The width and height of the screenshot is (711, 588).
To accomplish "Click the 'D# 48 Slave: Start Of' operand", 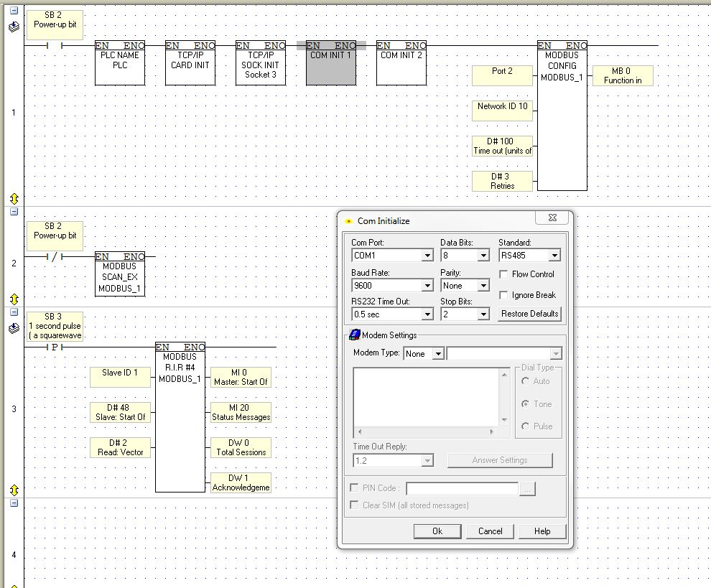I will coord(120,412).
